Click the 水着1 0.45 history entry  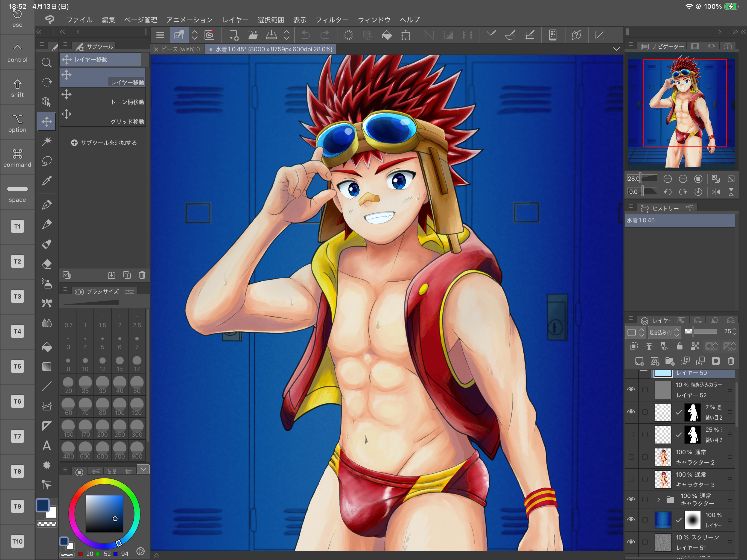tap(680, 220)
